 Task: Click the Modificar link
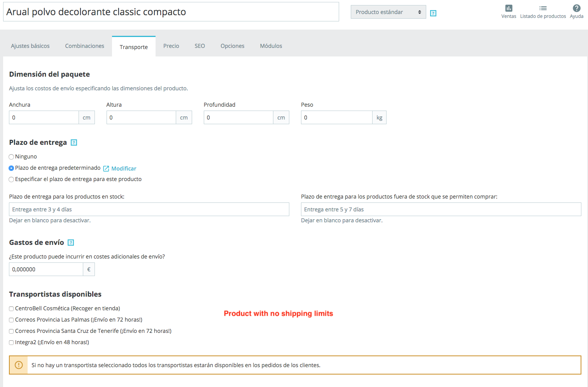tap(124, 169)
